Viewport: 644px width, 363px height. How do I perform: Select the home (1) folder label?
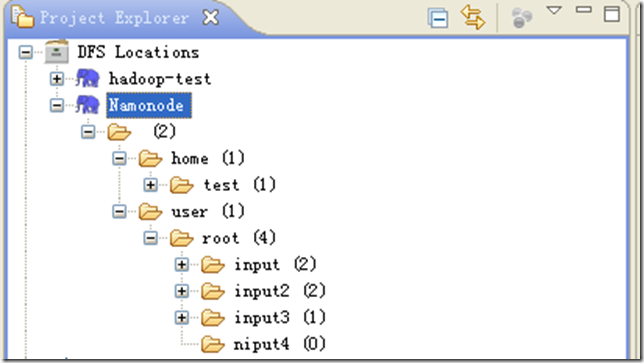207,158
